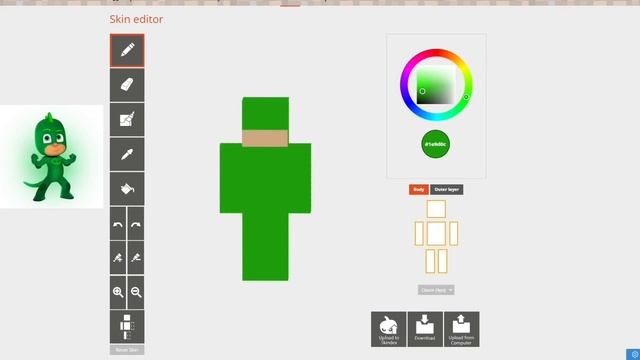
Task: Select the Auto tone brush tool
Action: coord(127,120)
